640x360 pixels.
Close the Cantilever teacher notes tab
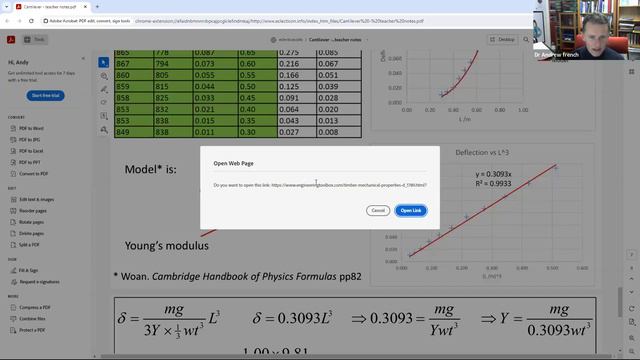[85, 7]
